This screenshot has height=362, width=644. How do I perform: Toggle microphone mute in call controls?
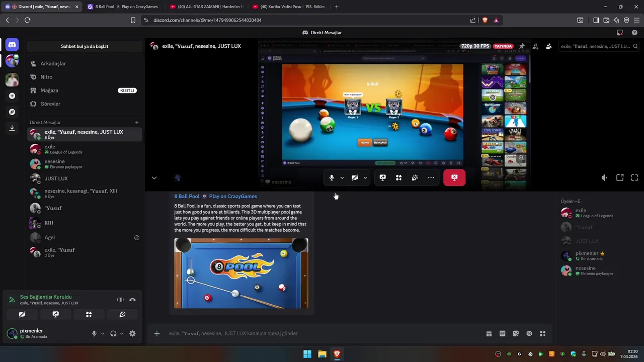pos(332,177)
